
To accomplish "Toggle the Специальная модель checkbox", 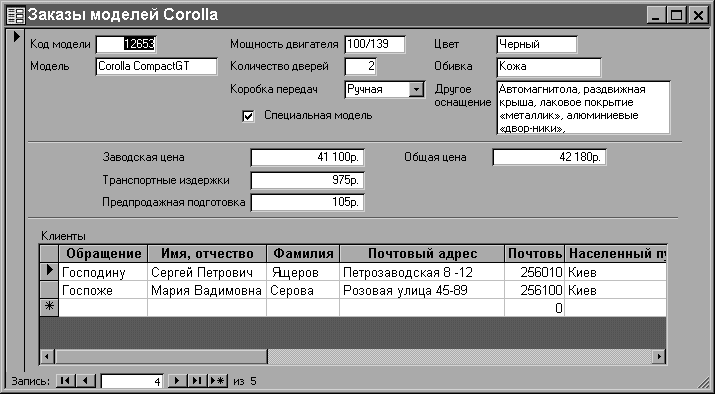I will [x=248, y=116].
